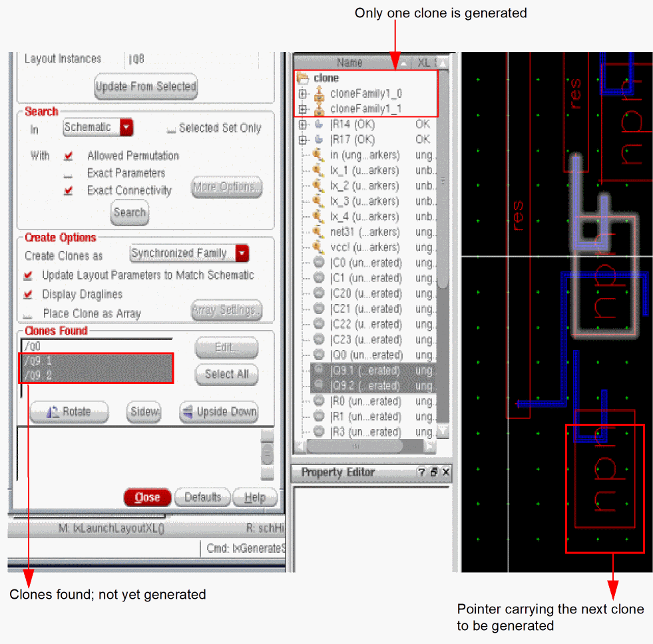The height and width of the screenshot is (644, 653).
Task: Click the |C20 ungenerated instance icon
Action: tap(319, 293)
